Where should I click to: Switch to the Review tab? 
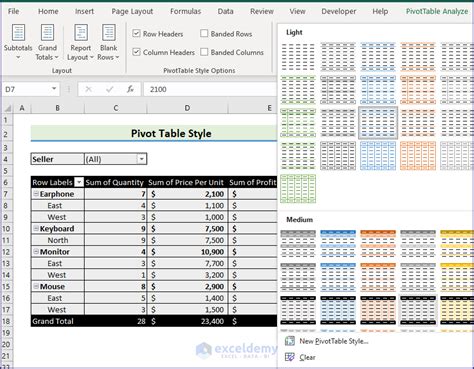(x=262, y=11)
